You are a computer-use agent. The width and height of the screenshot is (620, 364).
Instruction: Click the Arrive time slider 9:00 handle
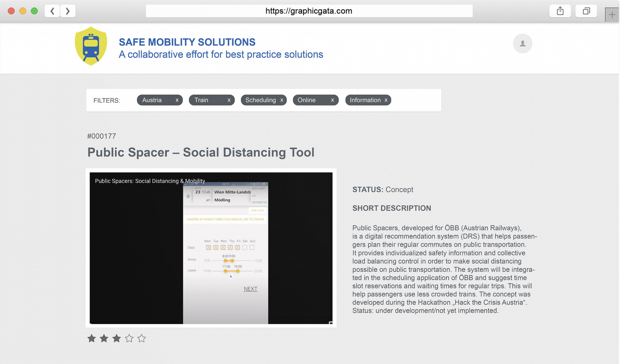pyautogui.click(x=232, y=261)
